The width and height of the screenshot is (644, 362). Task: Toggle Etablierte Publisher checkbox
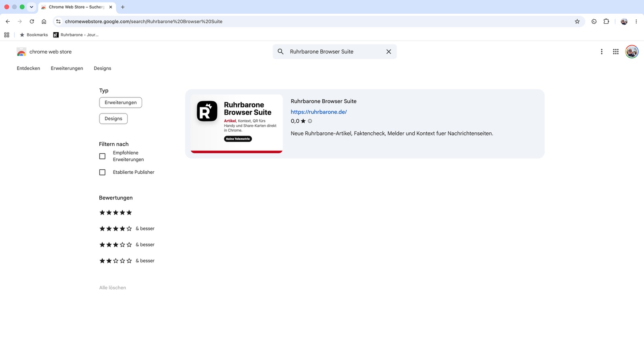102,172
